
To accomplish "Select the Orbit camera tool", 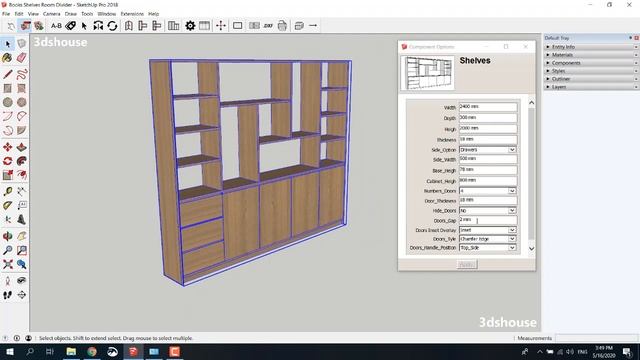I will click(x=7, y=236).
